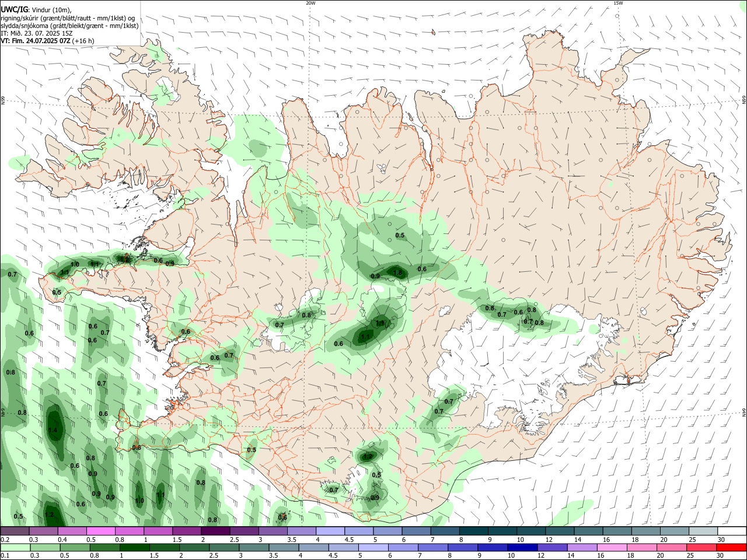Select the bright pink 0.5–0.8 snow swatch
The image size is (747, 560).
pos(101,531)
